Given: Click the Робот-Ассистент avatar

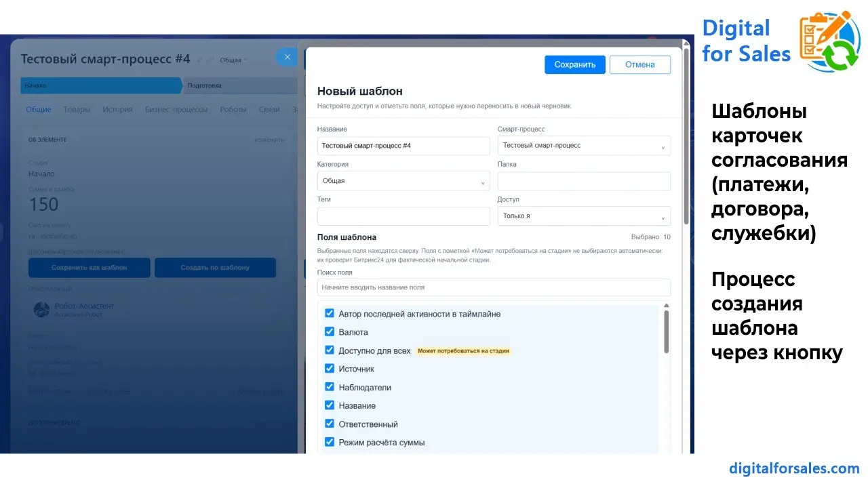Looking at the screenshot, I should tap(42, 310).
